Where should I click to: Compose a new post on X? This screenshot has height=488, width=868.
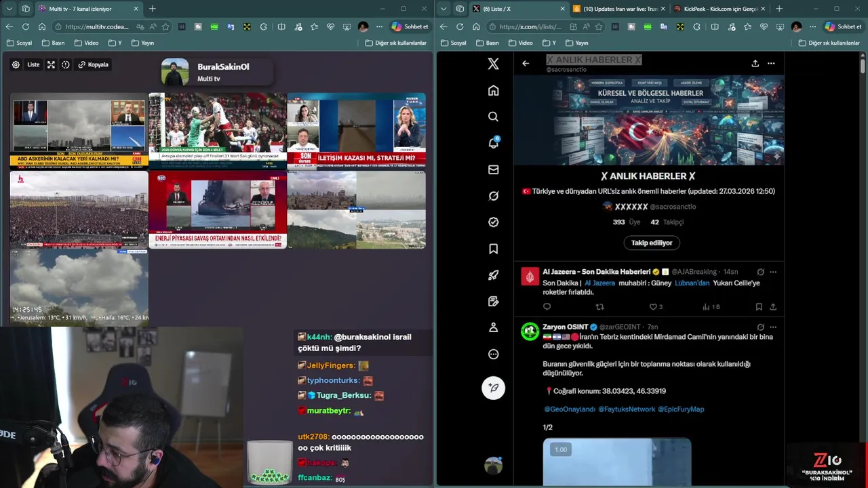click(x=493, y=388)
